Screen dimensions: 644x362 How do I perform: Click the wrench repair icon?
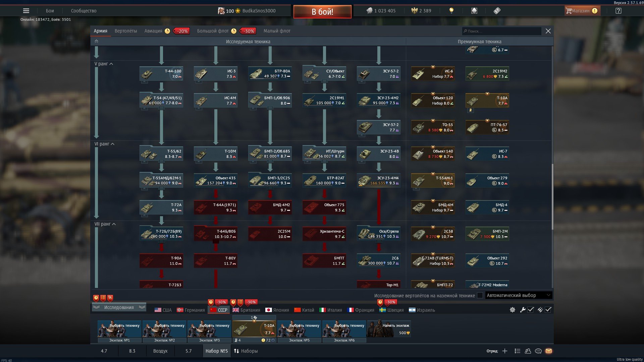coord(523,310)
